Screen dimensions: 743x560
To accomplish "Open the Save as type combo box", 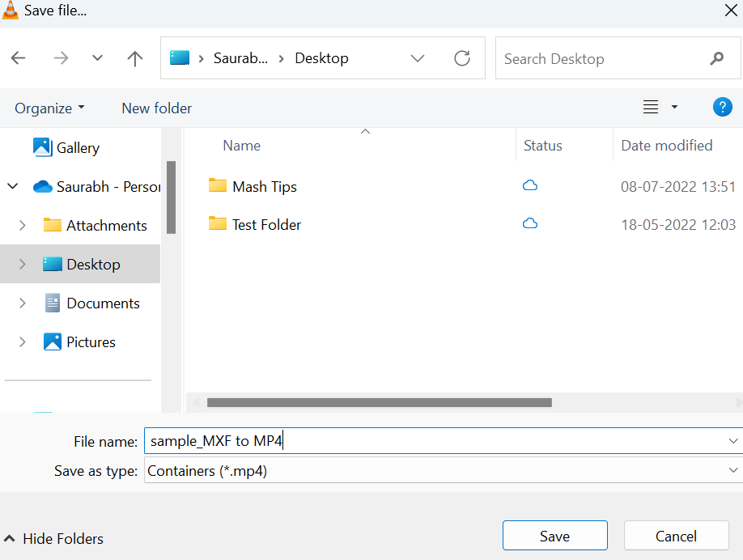I will click(x=444, y=470).
